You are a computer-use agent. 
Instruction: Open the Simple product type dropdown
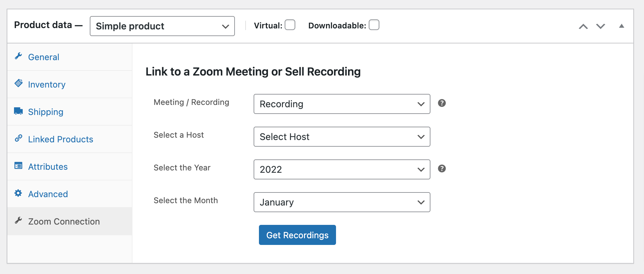162,26
